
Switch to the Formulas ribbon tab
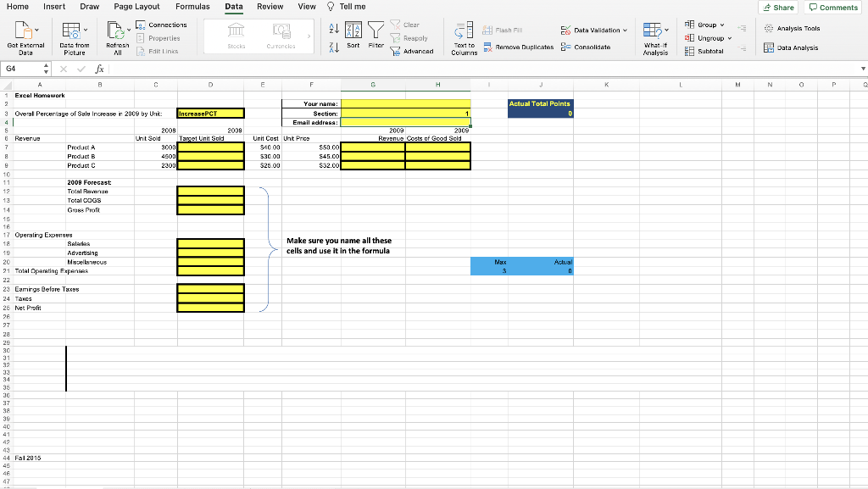(x=192, y=7)
